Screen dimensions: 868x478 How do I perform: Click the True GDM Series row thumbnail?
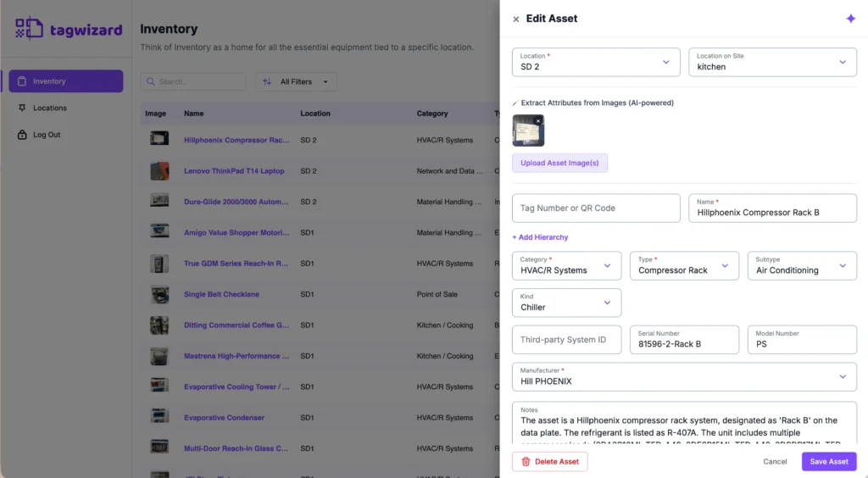point(159,264)
